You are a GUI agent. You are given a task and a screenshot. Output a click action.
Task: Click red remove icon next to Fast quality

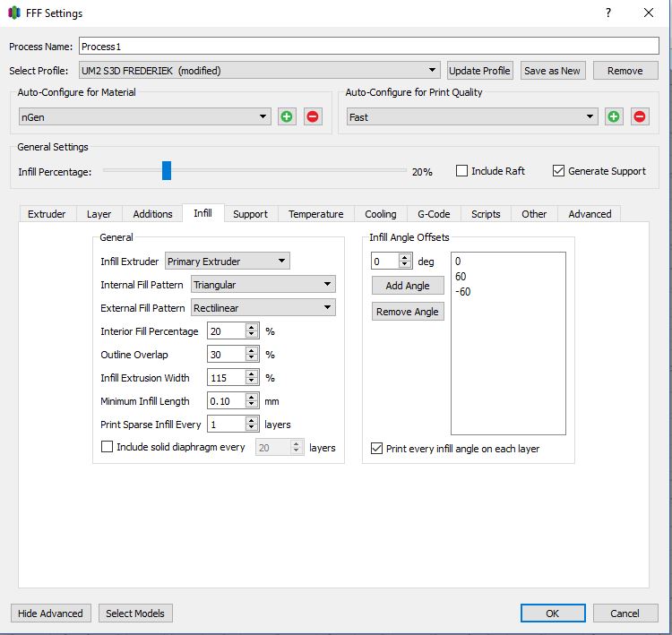(x=640, y=116)
